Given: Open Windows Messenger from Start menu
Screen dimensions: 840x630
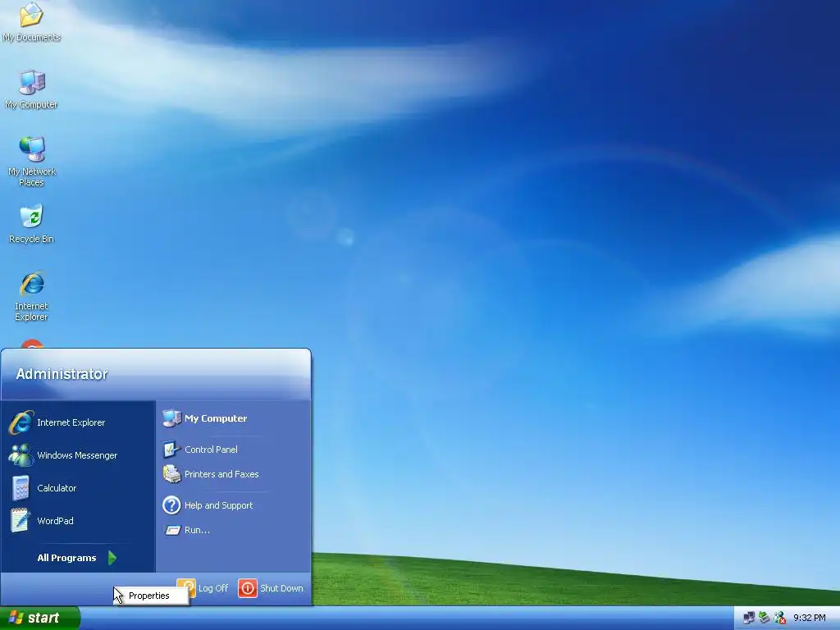Looking at the screenshot, I should [x=78, y=455].
